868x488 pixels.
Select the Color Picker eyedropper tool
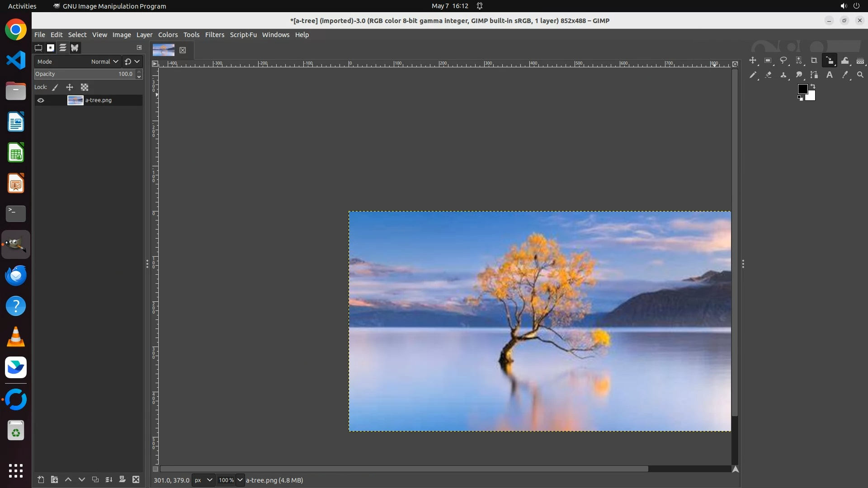coord(845,75)
